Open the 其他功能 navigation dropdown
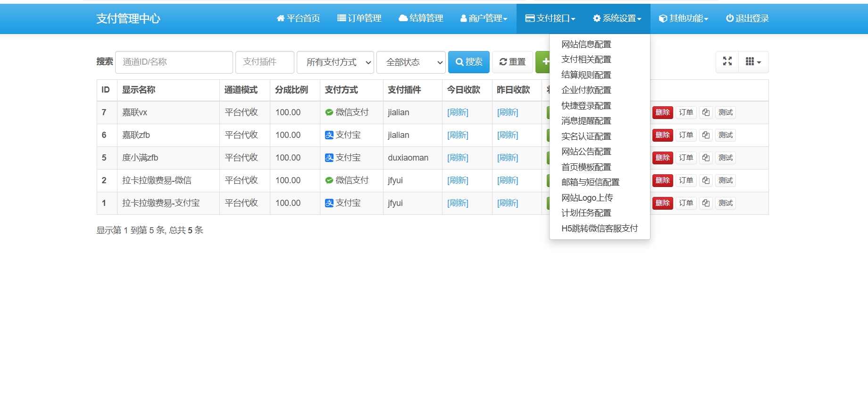 [684, 18]
